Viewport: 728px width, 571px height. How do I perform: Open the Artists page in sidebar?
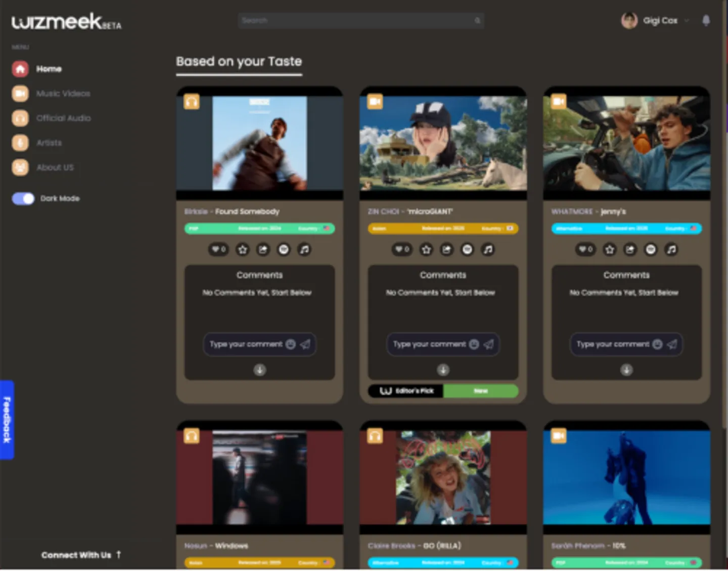pyautogui.click(x=49, y=143)
